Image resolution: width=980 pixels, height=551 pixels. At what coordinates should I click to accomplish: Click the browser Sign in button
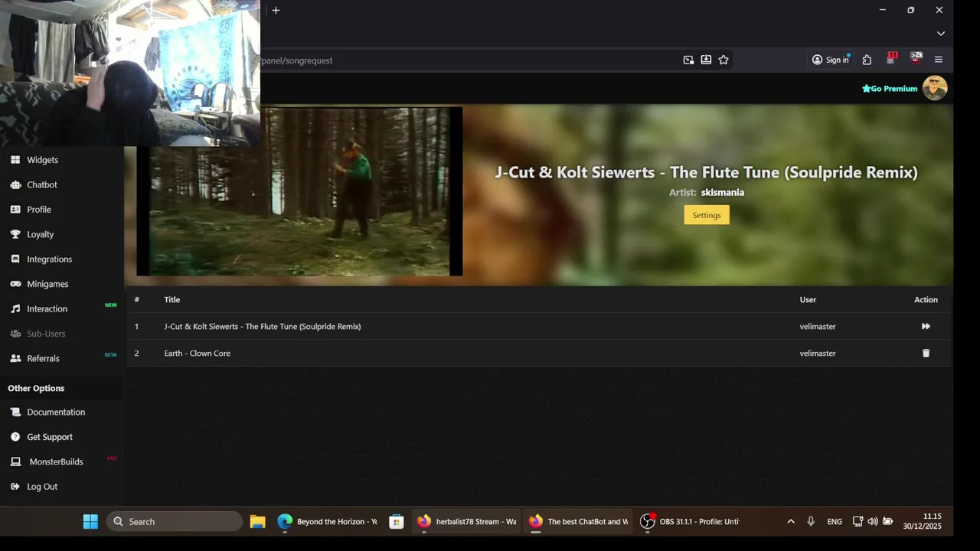coord(831,60)
